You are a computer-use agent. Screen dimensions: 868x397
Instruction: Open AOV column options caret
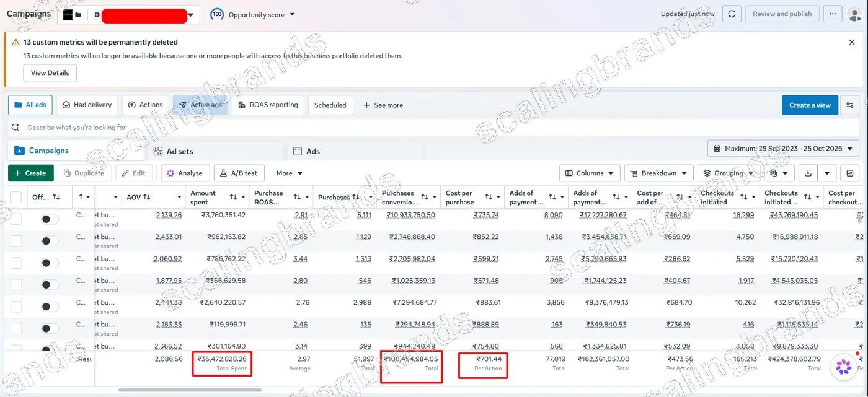coord(179,197)
